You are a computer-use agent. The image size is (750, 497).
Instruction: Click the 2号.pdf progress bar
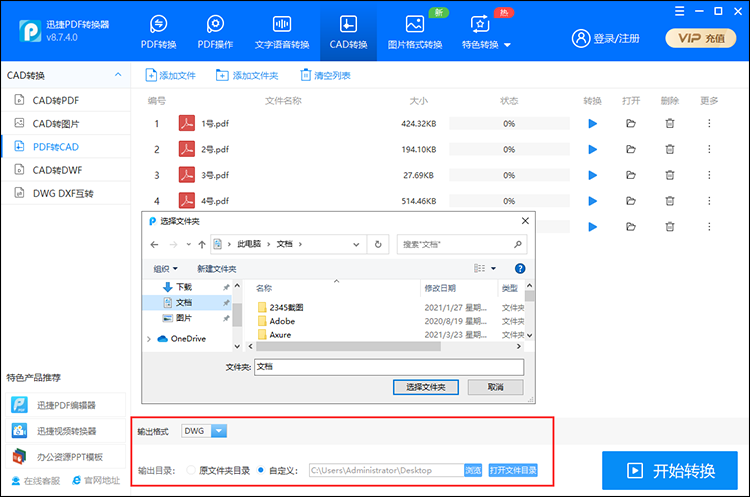point(509,149)
